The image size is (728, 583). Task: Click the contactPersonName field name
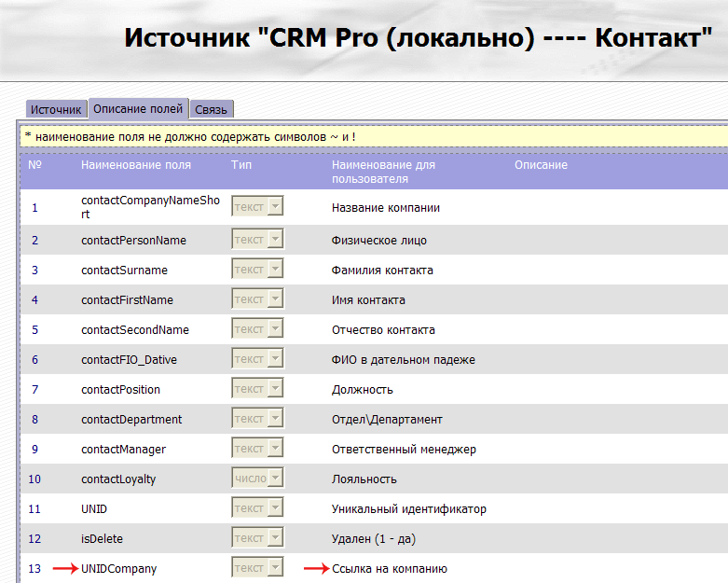click(133, 240)
